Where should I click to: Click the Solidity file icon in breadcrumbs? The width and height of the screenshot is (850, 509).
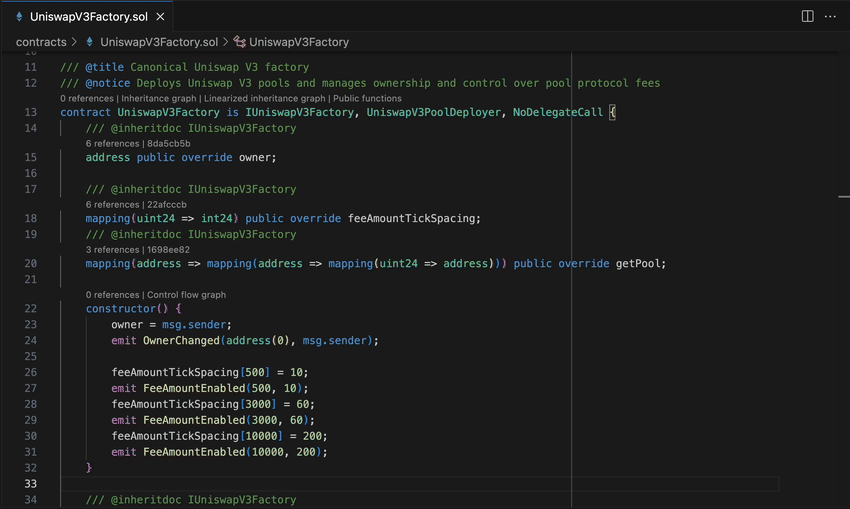pyautogui.click(x=90, y=42)
